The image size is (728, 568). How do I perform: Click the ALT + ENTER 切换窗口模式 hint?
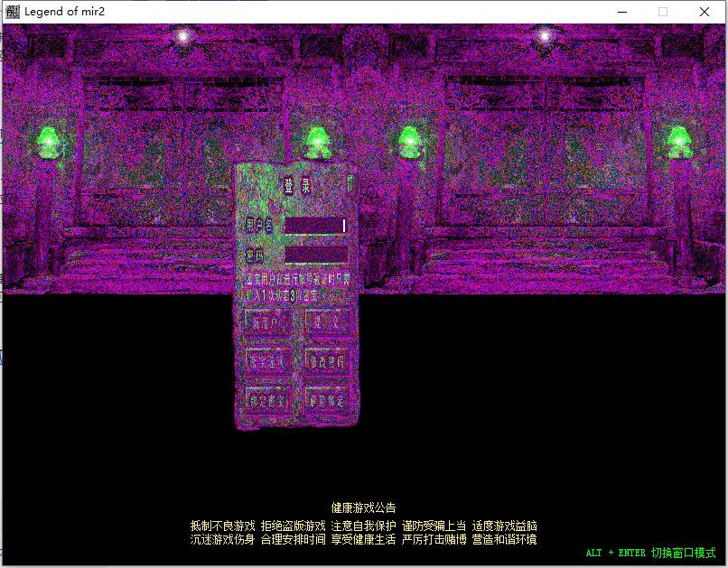650,553
